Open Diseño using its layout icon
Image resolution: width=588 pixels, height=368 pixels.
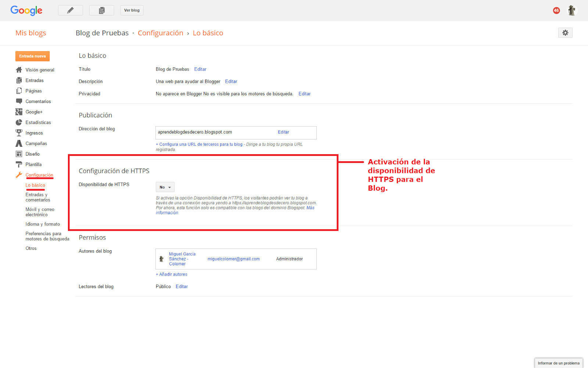(x=19, y=154)
